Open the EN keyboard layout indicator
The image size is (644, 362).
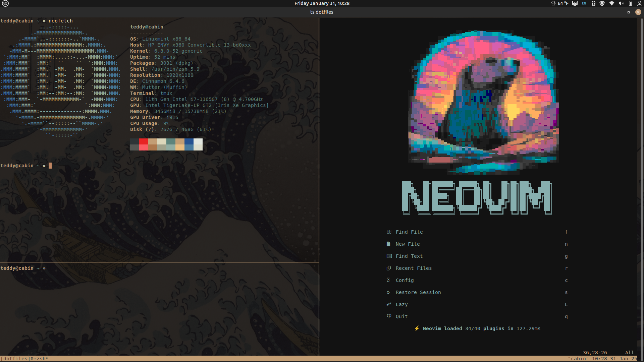(x=584, y=3)
